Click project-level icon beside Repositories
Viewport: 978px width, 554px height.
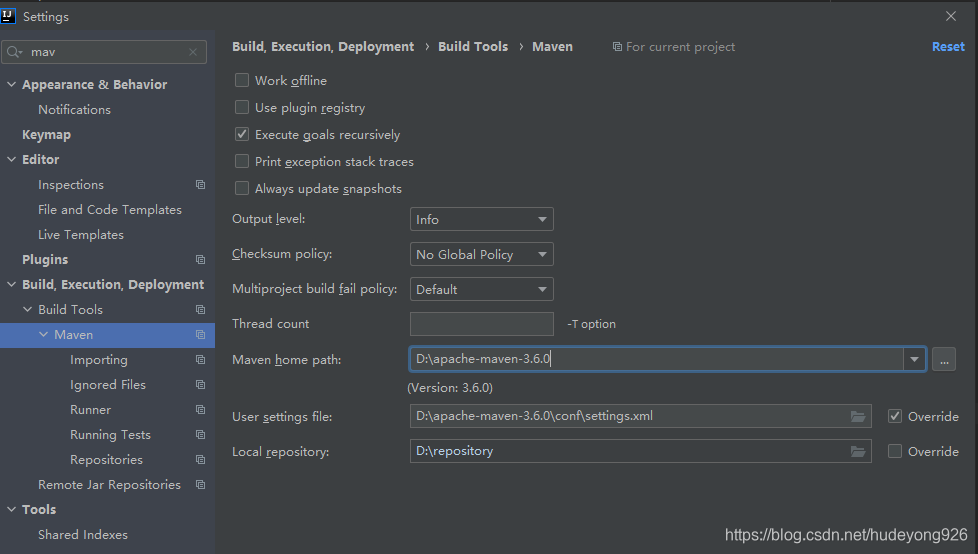click(200, 460)
